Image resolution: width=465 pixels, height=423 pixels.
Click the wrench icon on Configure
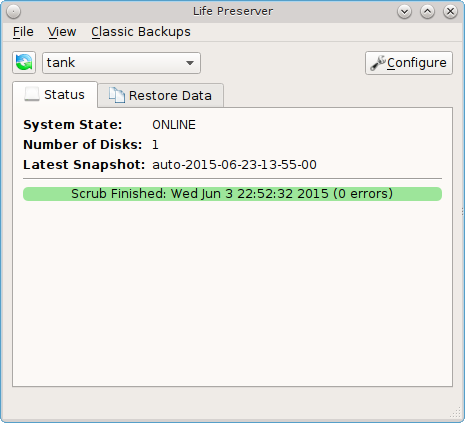378,63
